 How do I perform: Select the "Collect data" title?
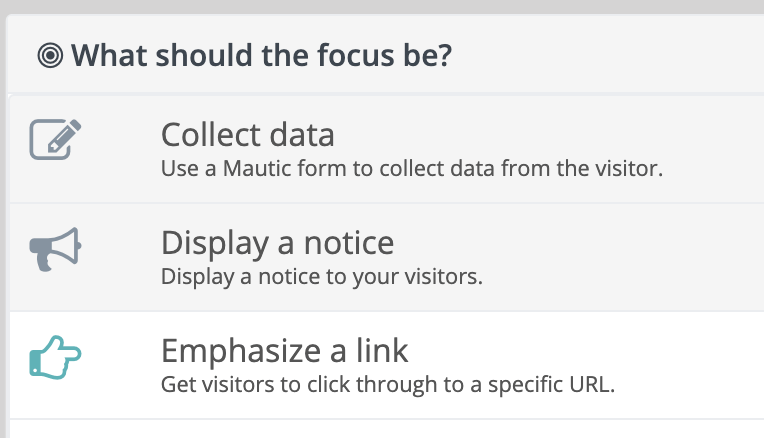point(247,134)
